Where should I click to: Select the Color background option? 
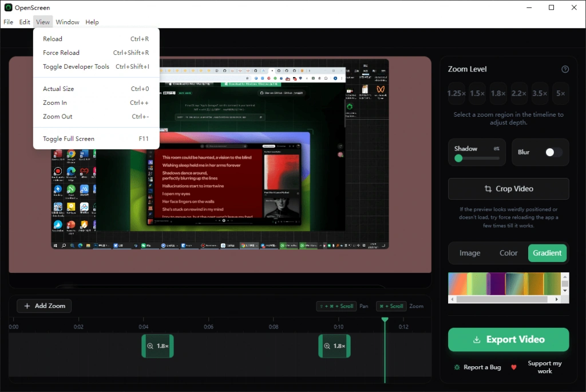508,253
